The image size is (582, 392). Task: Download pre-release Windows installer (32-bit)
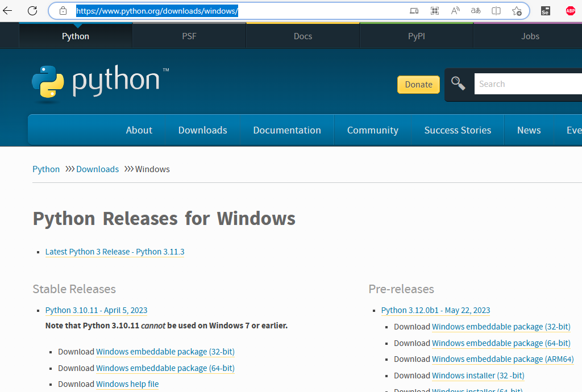[478, 376]
